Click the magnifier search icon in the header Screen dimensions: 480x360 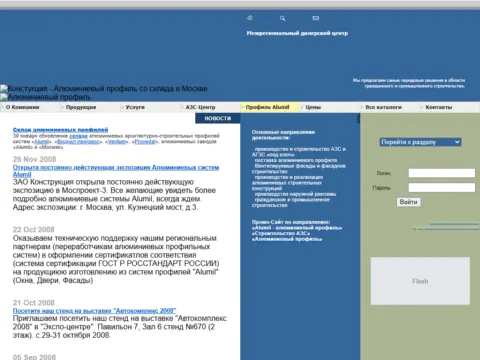point(282,18)
